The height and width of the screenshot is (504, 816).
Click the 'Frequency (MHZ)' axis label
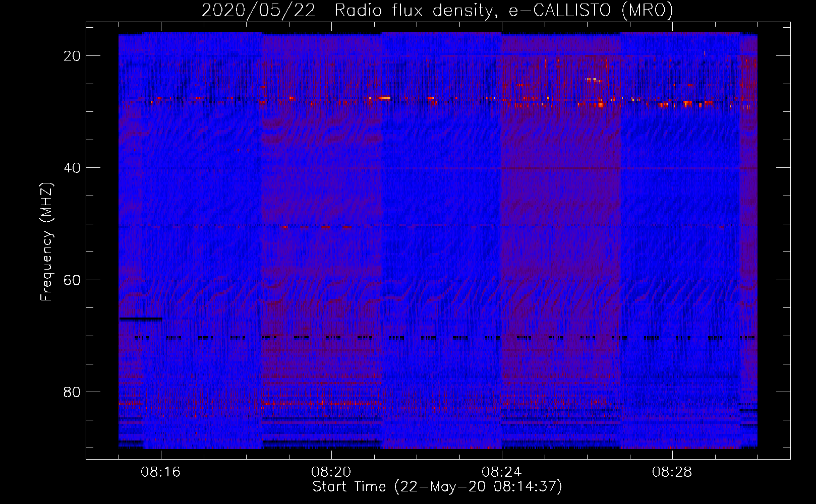(x=46, y=242)
